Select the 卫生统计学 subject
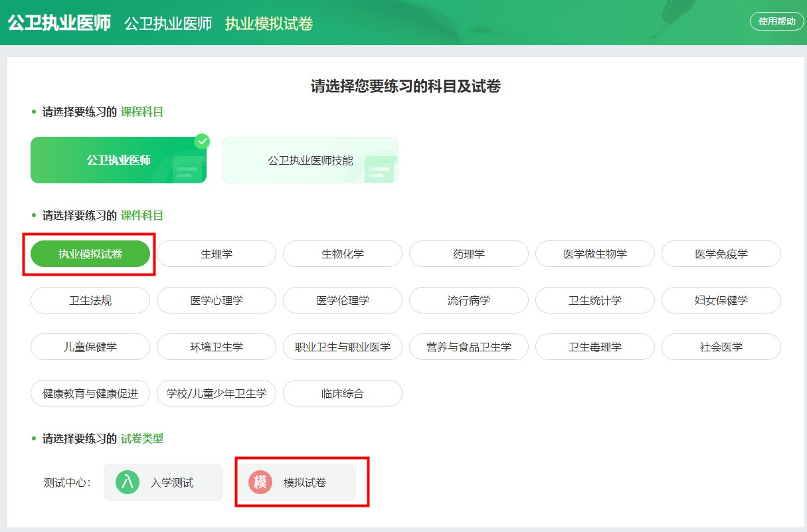The image size is (807, 532). coord(594,300)
